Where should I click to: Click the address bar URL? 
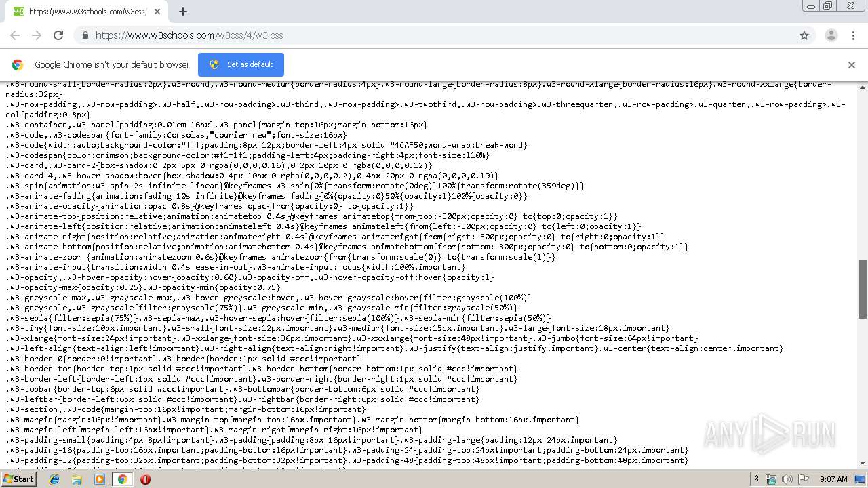[189, 35]
